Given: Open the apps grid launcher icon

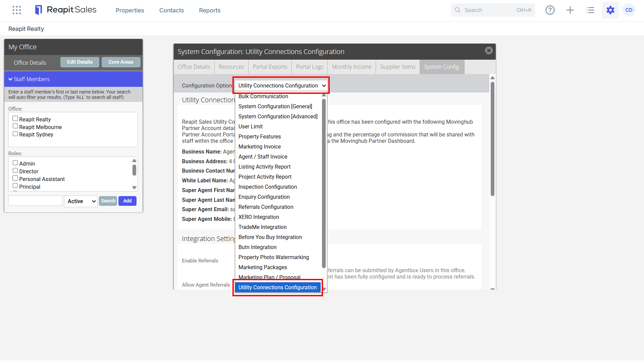Looking at the screenshot, I should tap(17, 10).
